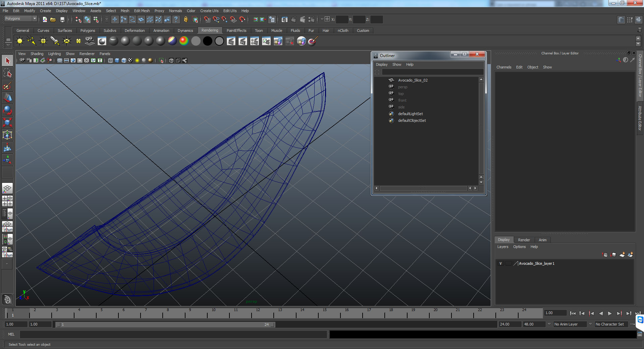644x349 pixels.
Task: Move selected layer up icon
Action: point(605,255)
